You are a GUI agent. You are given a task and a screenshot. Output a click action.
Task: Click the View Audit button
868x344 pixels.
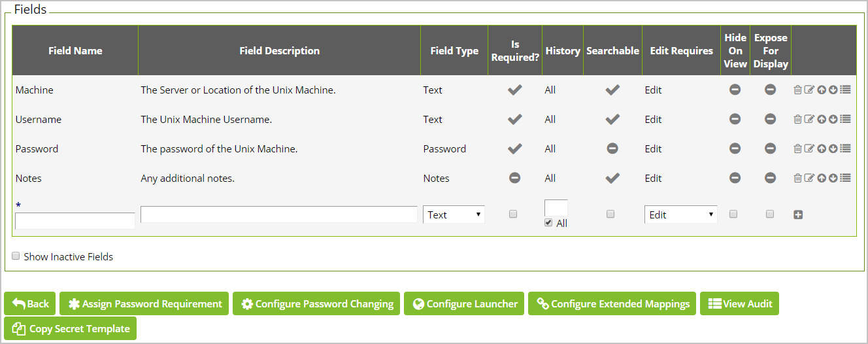(740, 303)
